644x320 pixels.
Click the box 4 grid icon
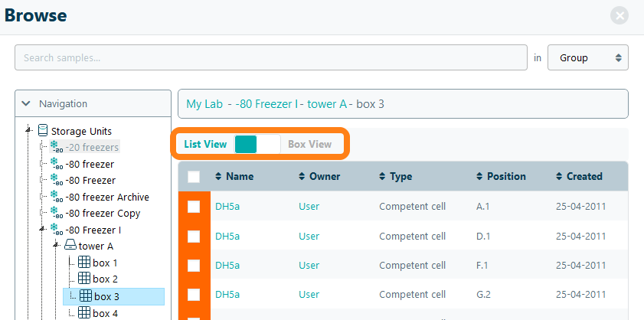click(x=84, y=312)
